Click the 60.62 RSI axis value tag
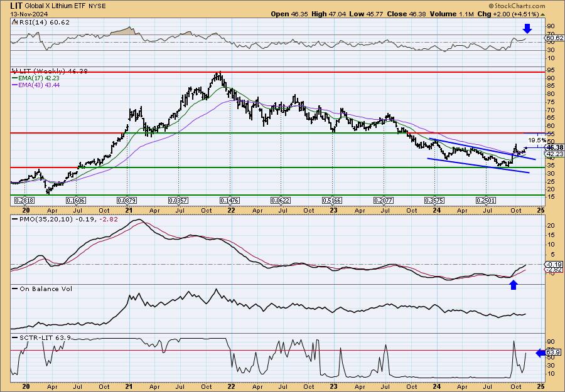The image size is (565, 392). pos(555,38)
